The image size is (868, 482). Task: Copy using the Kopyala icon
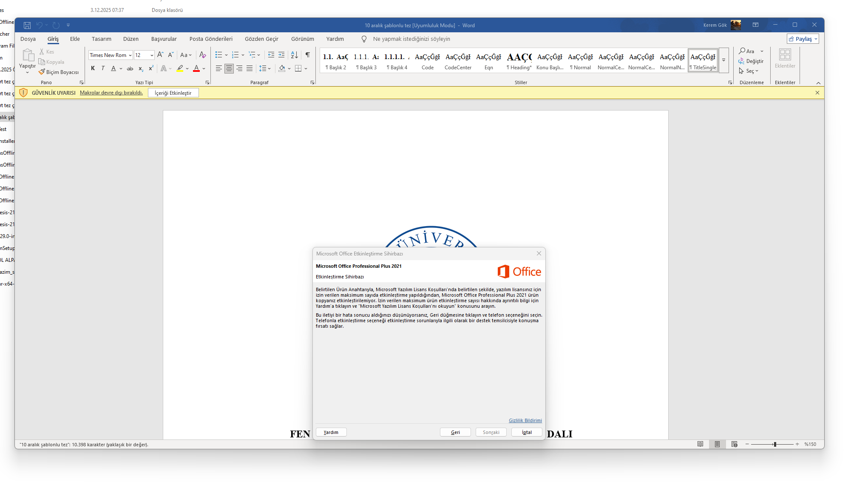(x=42, y=62)
